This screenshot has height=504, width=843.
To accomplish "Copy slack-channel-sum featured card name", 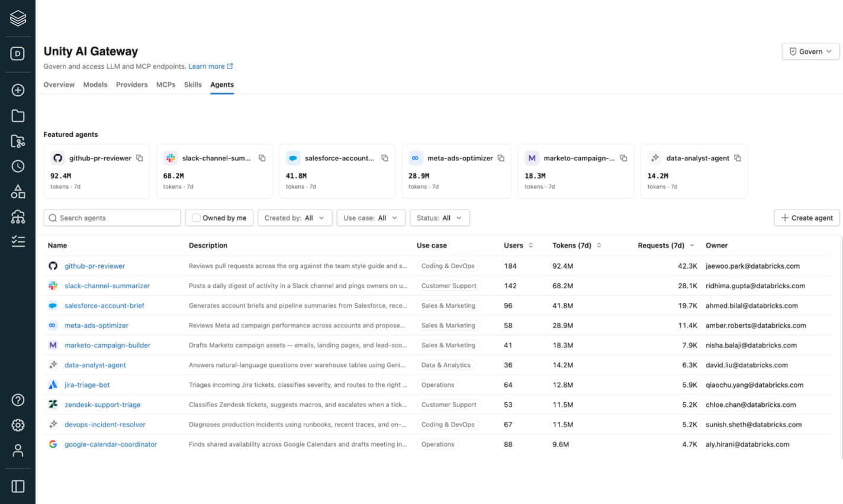I will click(262, 158).
